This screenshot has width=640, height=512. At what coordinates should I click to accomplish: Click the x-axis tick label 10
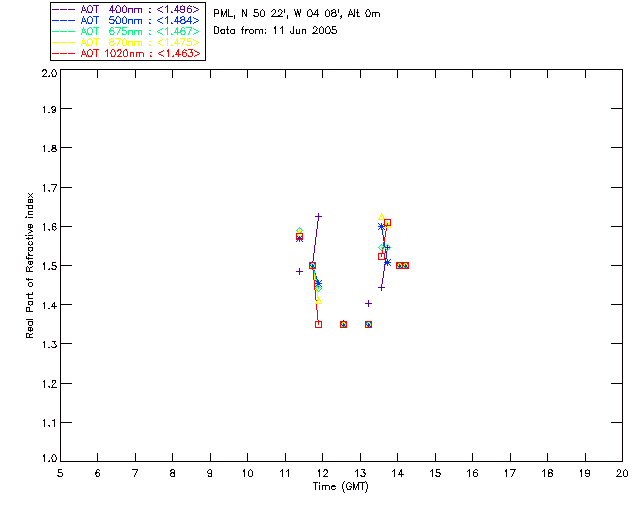point(247,473)
